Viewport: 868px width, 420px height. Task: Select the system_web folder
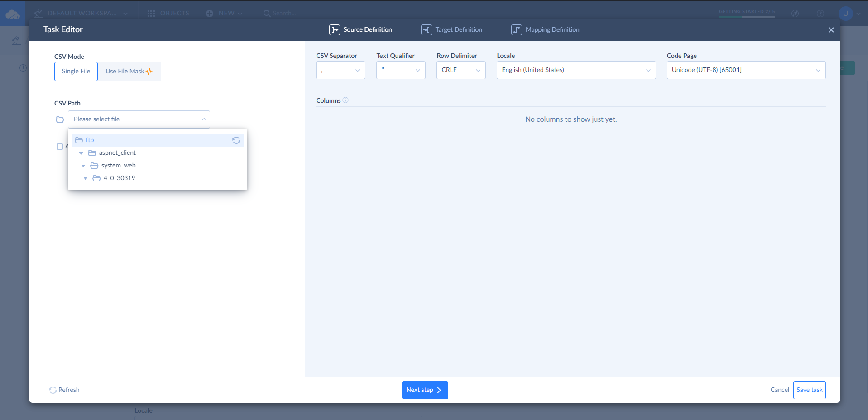point(118,166)
